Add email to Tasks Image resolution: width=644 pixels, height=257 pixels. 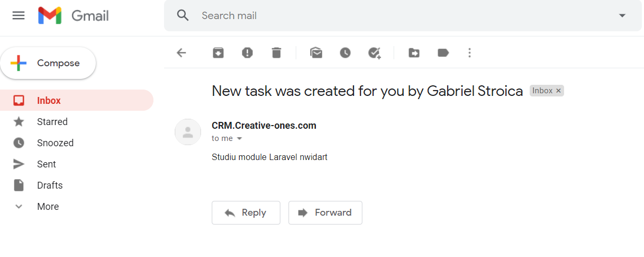(x=375, y=52)
